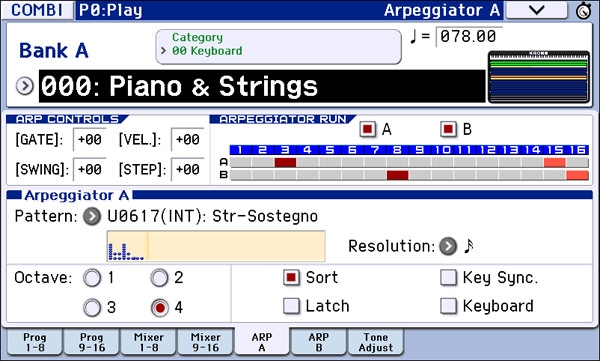Click the COMBI mode button
The width and height of the screenshot is (600, 361).
37,10
